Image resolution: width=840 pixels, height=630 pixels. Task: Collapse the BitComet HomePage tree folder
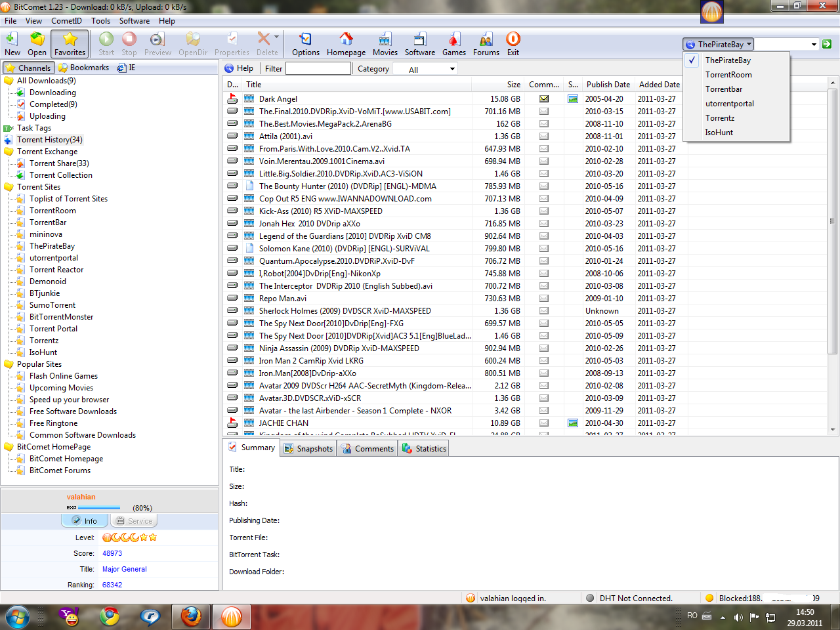point(9,447)
